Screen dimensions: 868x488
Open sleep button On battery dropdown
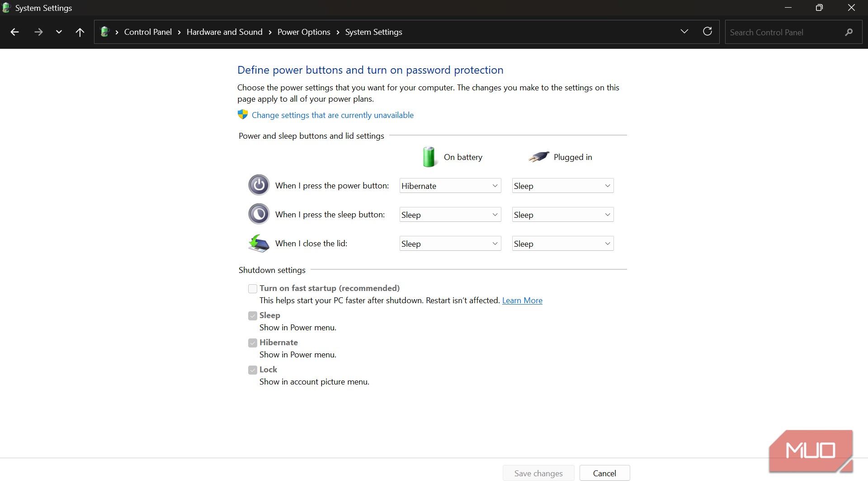tap(450, 215)
